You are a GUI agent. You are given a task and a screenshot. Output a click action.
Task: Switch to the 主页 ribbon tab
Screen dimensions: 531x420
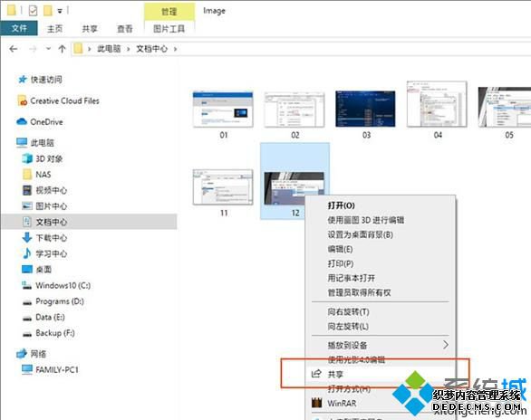(54, 29)
